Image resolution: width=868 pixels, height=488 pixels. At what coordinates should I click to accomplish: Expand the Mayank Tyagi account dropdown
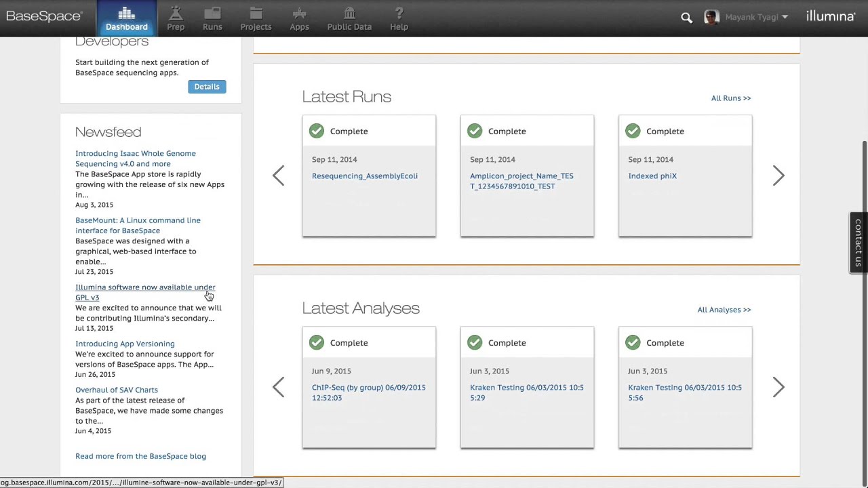coord(785,17)
